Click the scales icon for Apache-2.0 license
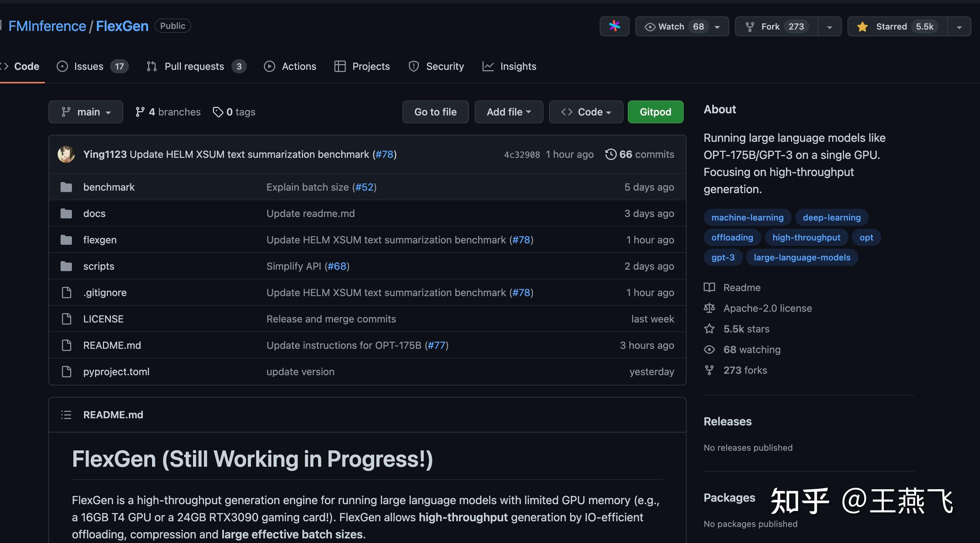The width and height of the screenshot is (980, 543). click(710, 308)
